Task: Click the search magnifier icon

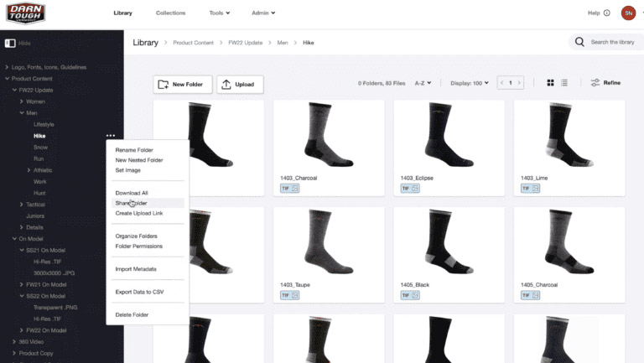Action: click(579, 42)
